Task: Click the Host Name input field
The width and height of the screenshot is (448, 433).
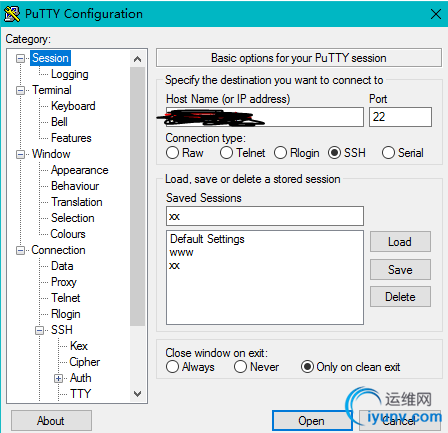Action: click(x=265, y=117)
